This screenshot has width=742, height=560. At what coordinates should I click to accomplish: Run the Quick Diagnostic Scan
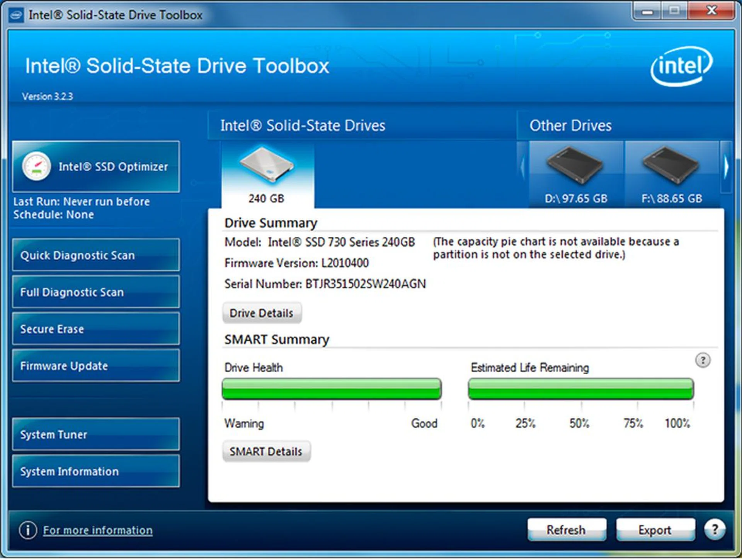tap(96, 255)
